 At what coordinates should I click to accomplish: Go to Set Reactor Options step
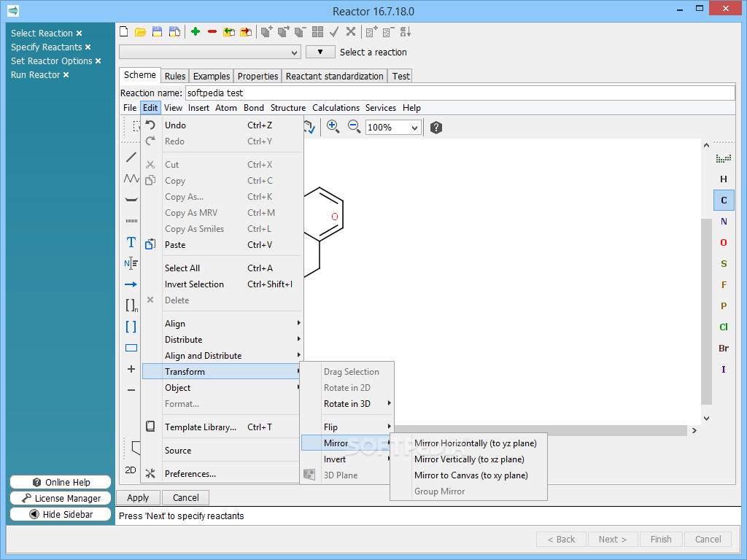[52, 61]
